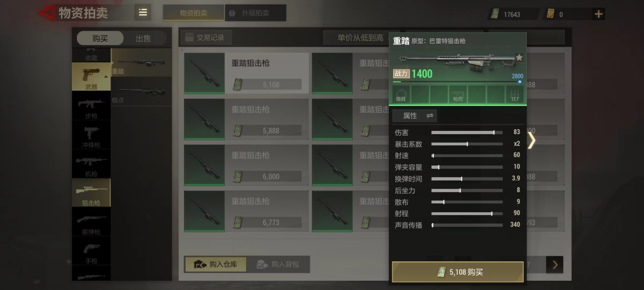Click the 5,108 购买 purchase button
The width and height of the screenshot is (644, 290).
(458, 272)
